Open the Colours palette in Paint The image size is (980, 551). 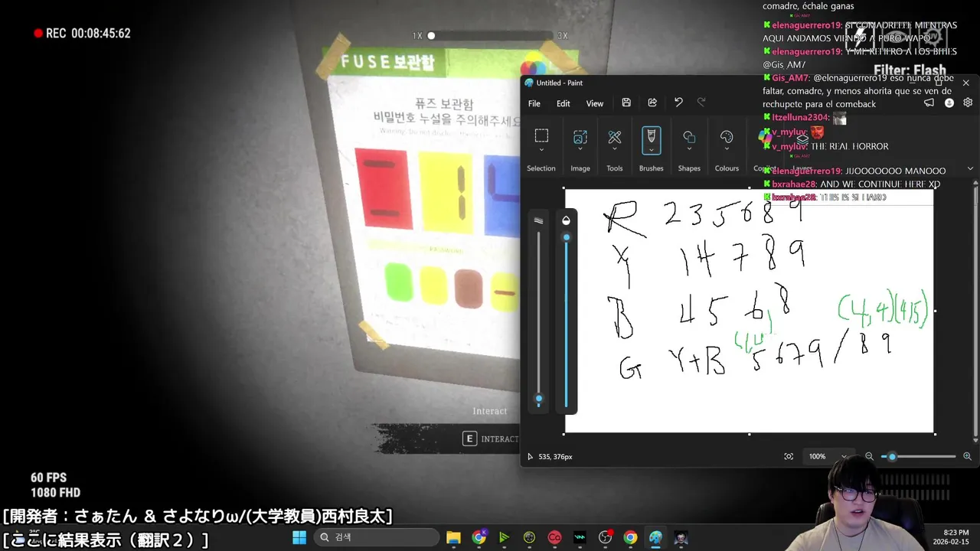tap(727, 136)
